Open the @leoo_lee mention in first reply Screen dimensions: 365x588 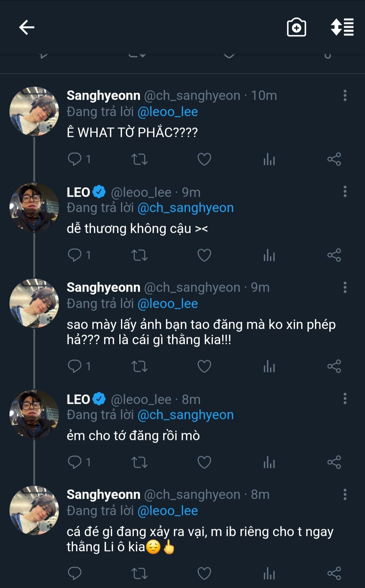tap(168, 112)
